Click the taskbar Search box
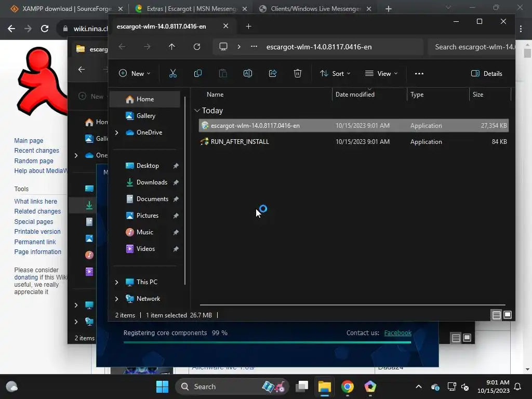Viewport: 532px width, 399px height. tap(232, 387)
